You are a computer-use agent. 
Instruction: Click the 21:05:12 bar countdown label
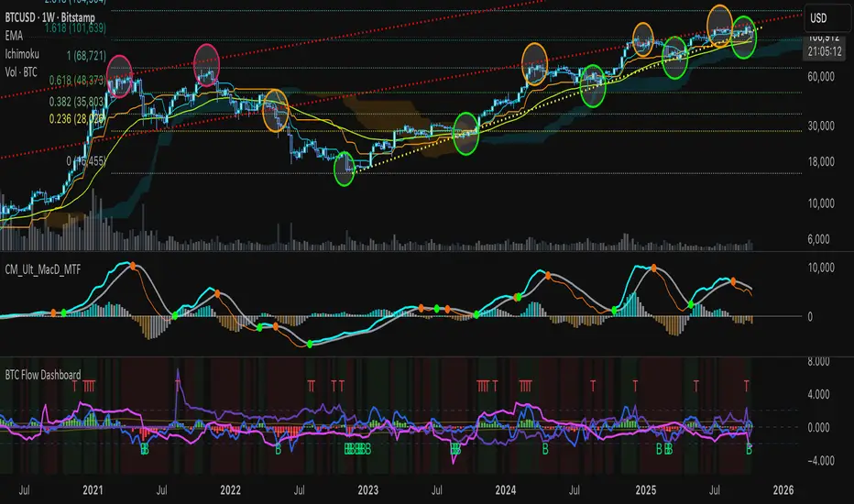click(825, 51)
